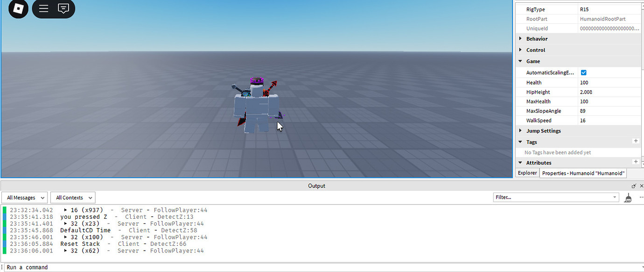Switch to the Explorer tab
644x272 pixels.
pos(527,173)
